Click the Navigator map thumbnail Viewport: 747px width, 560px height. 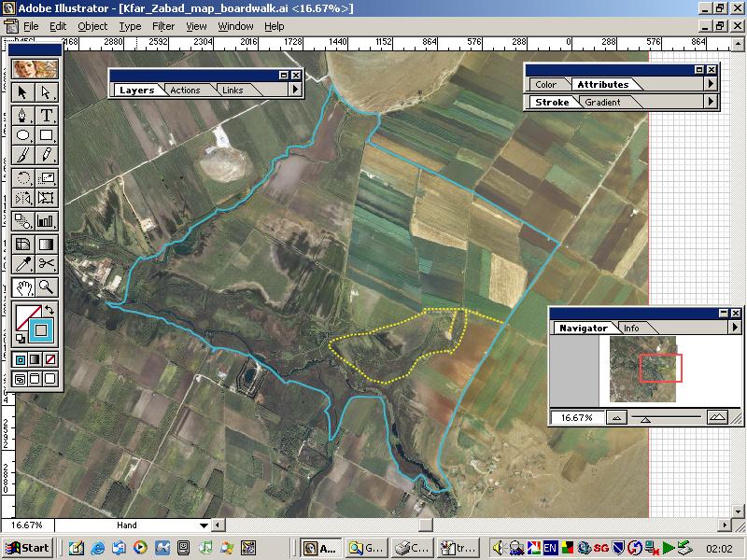point(642,369)
